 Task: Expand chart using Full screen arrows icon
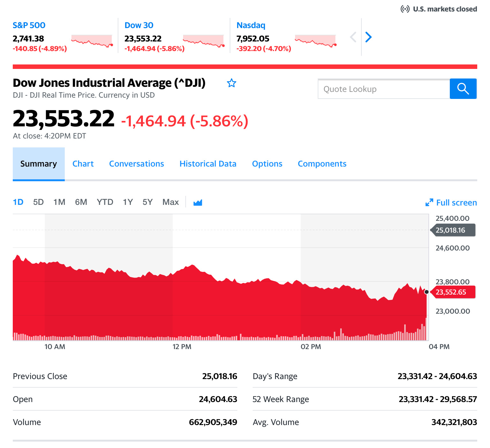pyautogui.click(x=429, y=202)
